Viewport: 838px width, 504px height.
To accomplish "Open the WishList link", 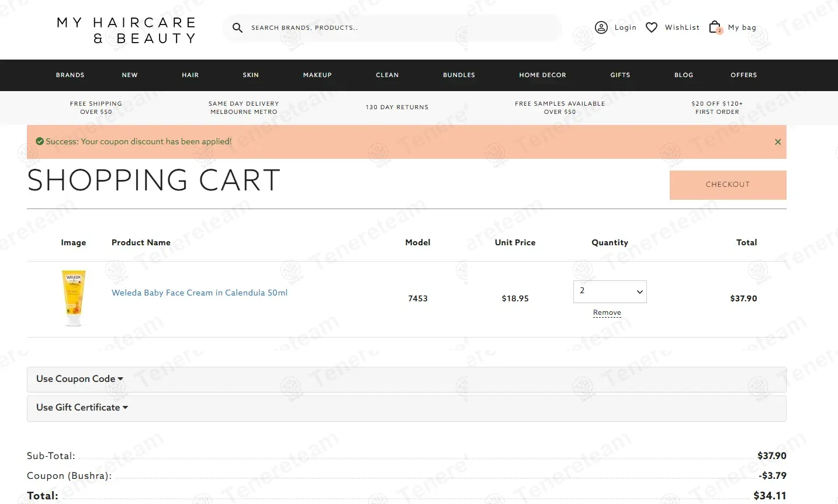I will (682, 27).
